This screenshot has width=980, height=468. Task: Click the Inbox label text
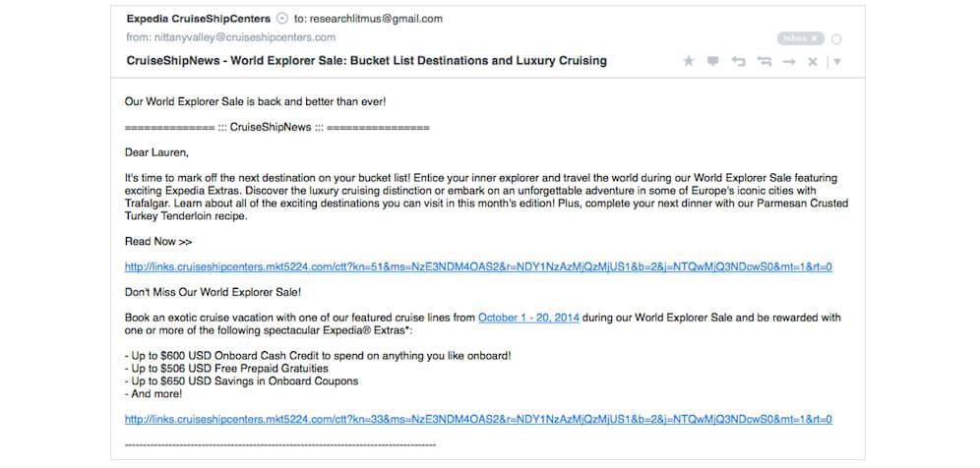793,38
